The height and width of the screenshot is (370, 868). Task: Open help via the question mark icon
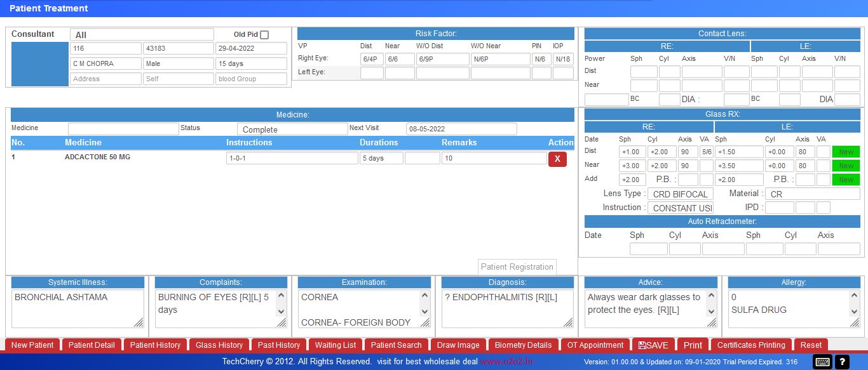tap(842, 361)
